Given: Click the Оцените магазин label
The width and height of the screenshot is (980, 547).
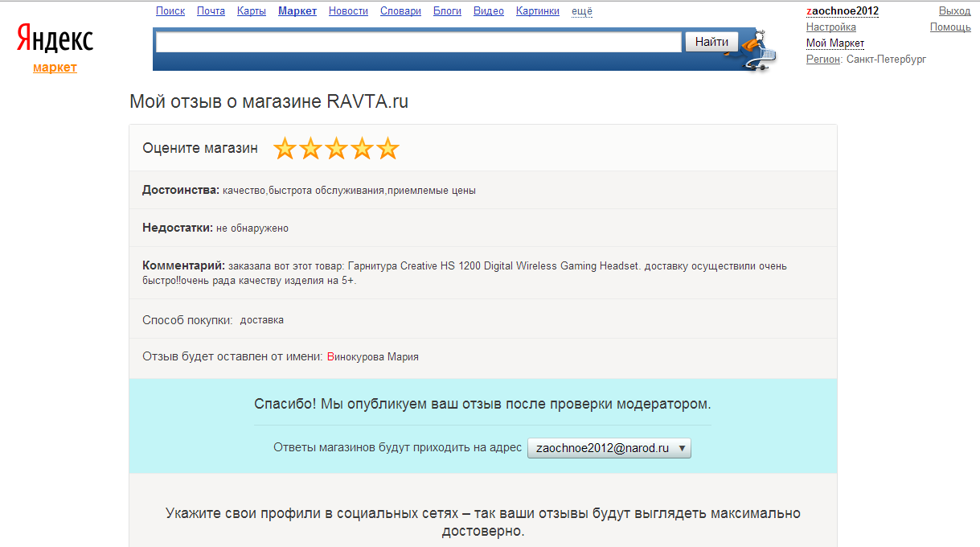Looking at the screenshot, I should click(200, 148).
